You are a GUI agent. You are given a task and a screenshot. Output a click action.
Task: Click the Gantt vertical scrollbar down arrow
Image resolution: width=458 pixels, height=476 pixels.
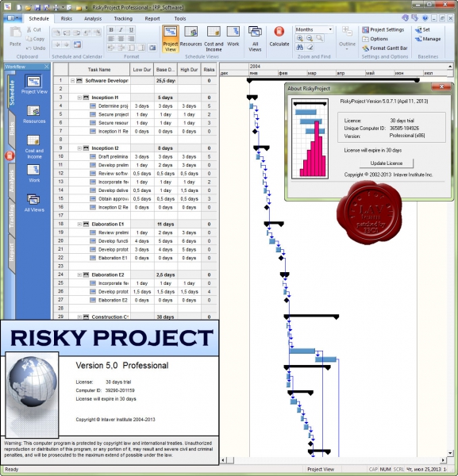click(x=450, y=453)
